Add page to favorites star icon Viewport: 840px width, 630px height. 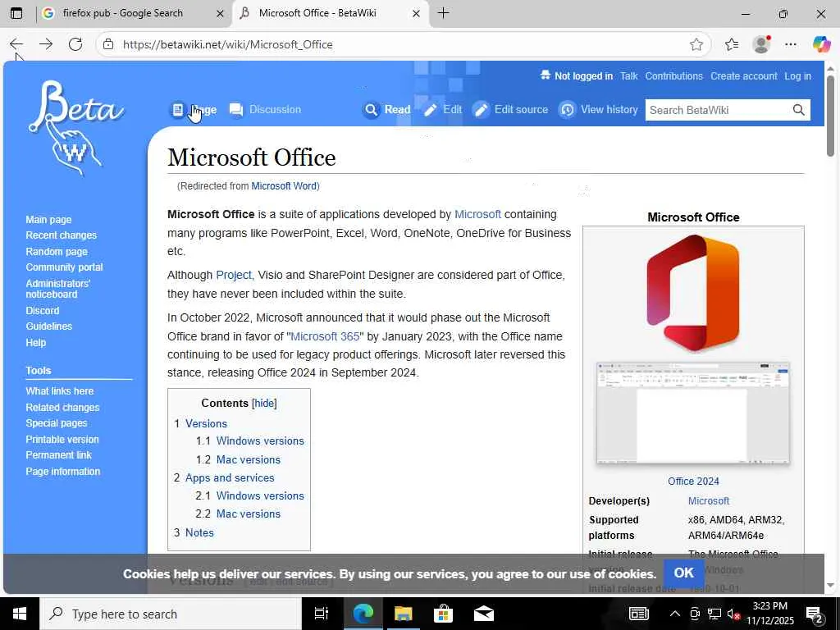click(696, 44)
